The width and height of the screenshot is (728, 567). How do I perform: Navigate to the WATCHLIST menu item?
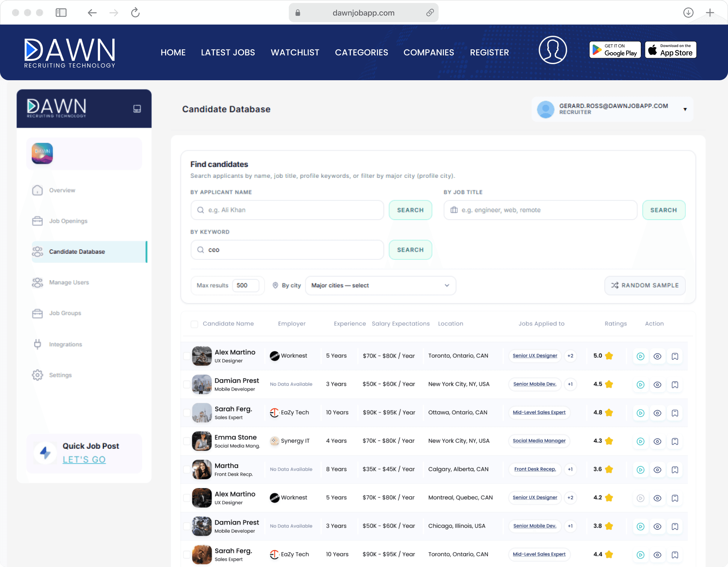point(295,52)
